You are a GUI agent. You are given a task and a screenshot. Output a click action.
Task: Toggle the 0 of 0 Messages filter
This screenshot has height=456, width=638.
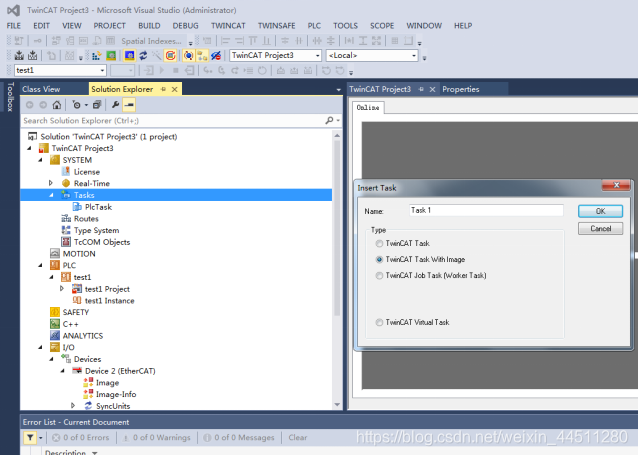pyautogui.click(x=239, y=438)
